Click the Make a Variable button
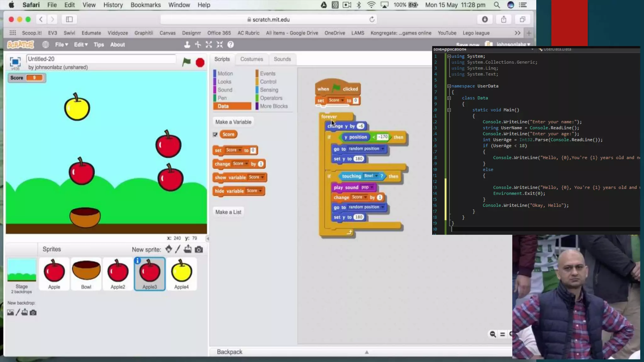 pos(233,122)
